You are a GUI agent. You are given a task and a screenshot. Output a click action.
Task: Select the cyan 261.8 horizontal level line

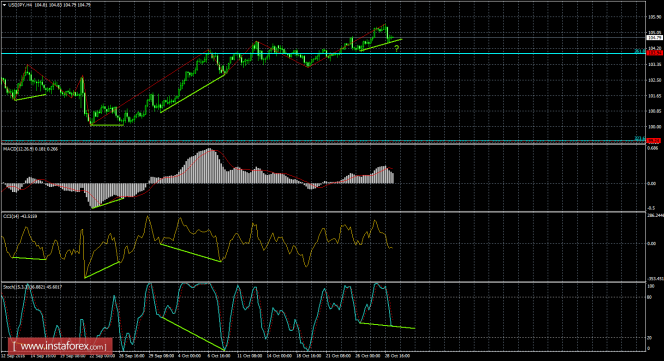(322, 53)
